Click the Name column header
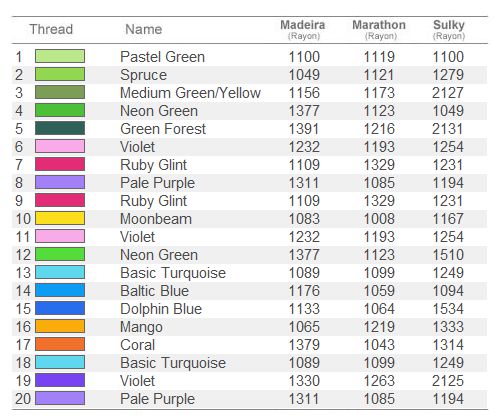 144,29
